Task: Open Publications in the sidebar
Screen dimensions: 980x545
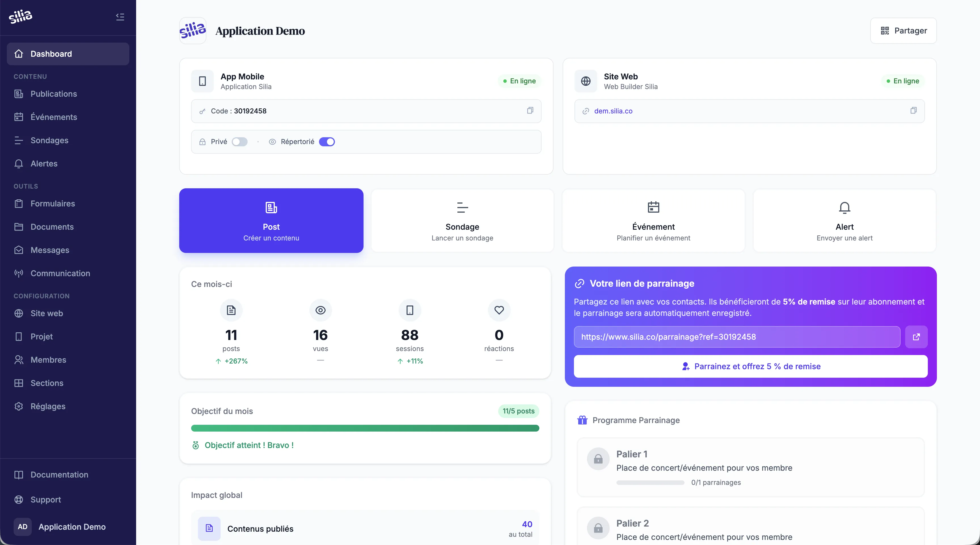Action: pyautogui.click(x=54, y=94)
